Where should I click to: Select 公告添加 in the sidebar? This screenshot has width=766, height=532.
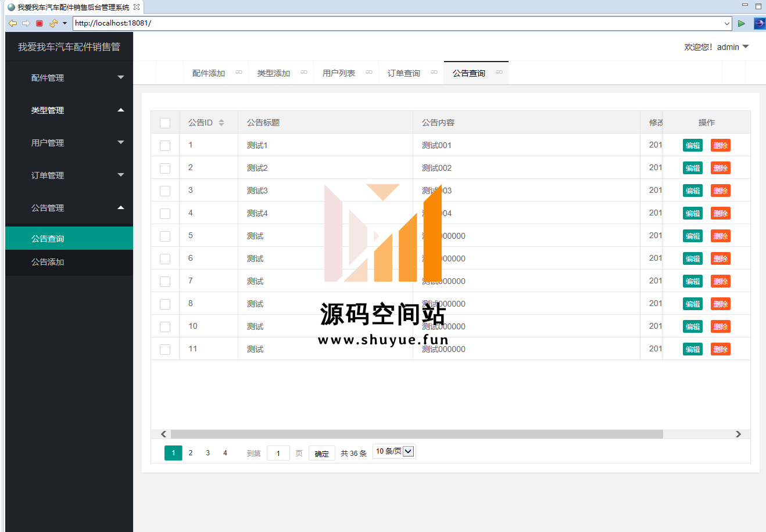pos(69,262)
